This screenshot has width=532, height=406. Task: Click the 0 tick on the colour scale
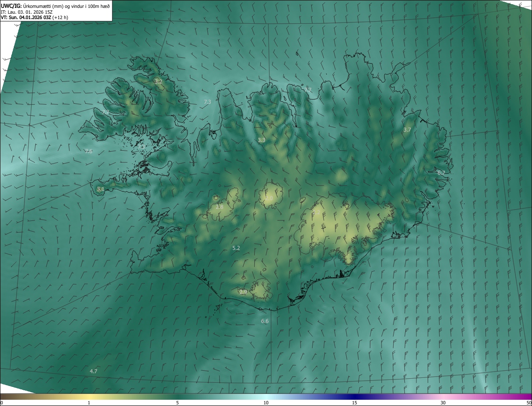coord(2,403)
